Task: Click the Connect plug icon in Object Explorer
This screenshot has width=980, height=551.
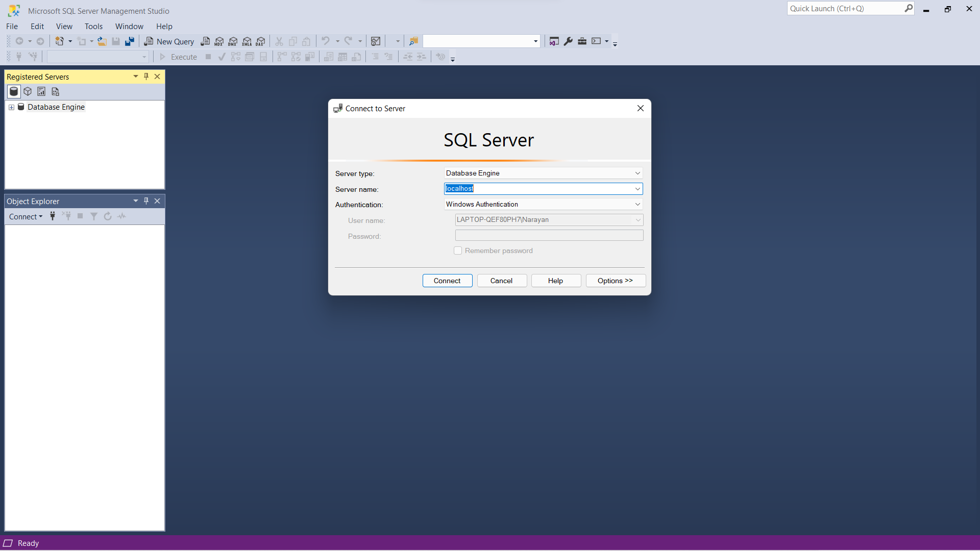Action: pos(53,216)
